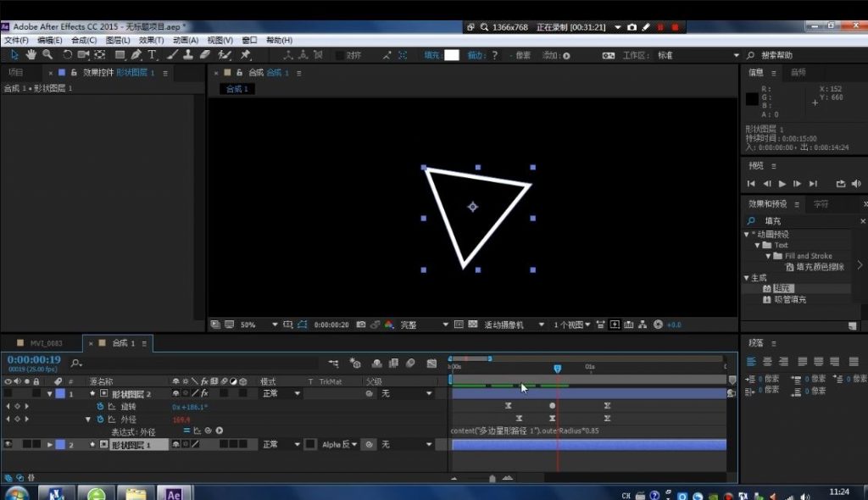The image size is (868, 500).
Task: Open blending mode dropdown of shape layer 2
Action: 281,394
